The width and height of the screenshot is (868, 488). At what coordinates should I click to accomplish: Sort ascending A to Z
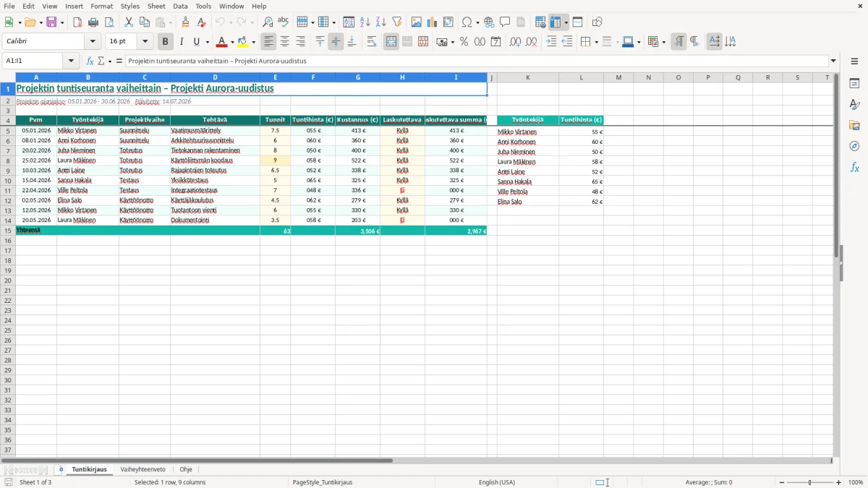point(365,22)
